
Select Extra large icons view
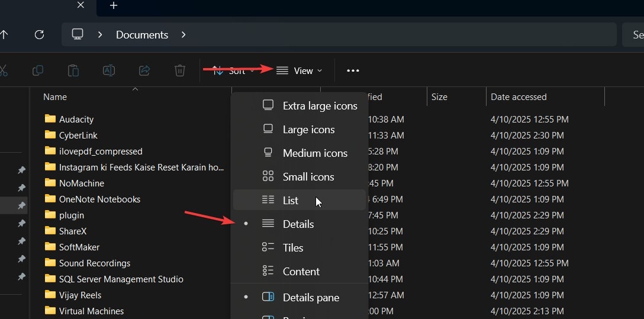click(x=320, y=106)
